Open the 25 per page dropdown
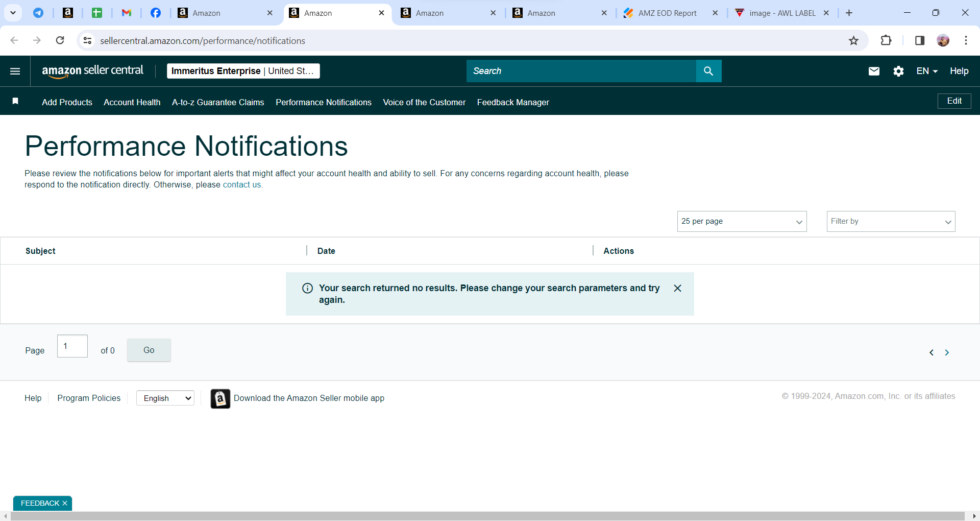The height and width of the screenshot is (521, 980). tap(742, 221)
